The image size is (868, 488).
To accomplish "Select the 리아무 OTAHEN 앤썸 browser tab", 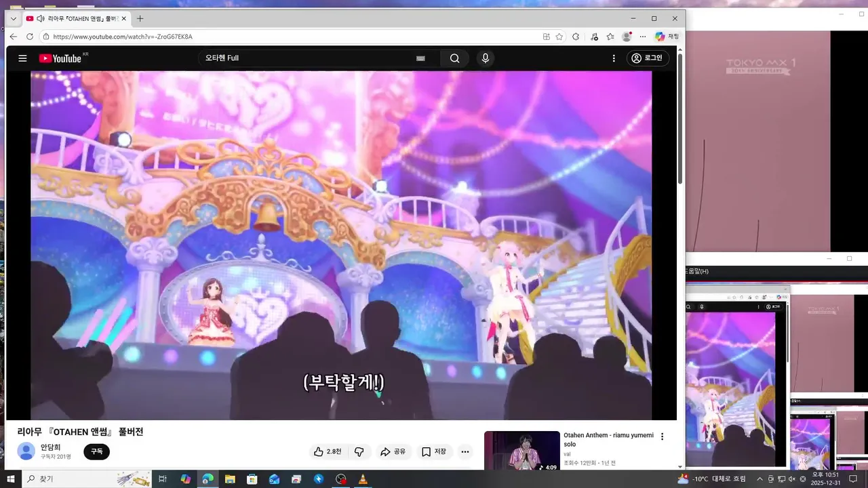I will (76, 18).
